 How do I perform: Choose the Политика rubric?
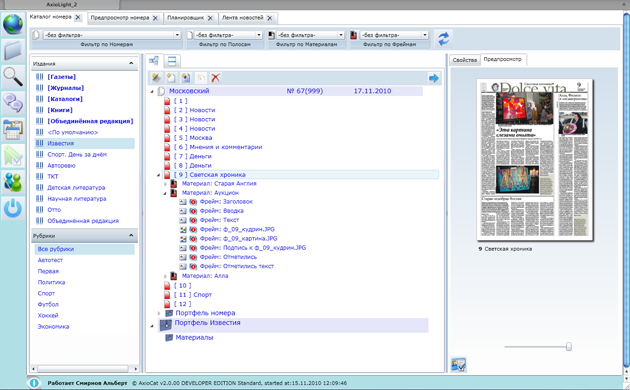(x=51, y=282)
